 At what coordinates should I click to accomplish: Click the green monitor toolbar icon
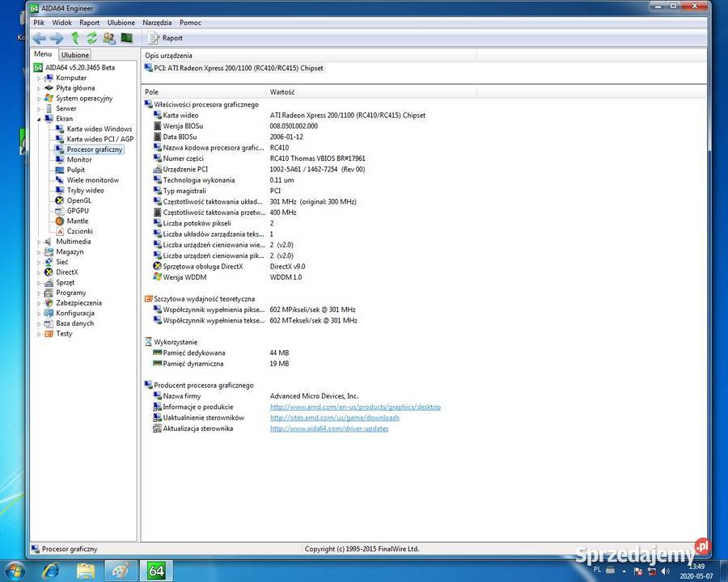pyautogui.click(x=127, y=38)
